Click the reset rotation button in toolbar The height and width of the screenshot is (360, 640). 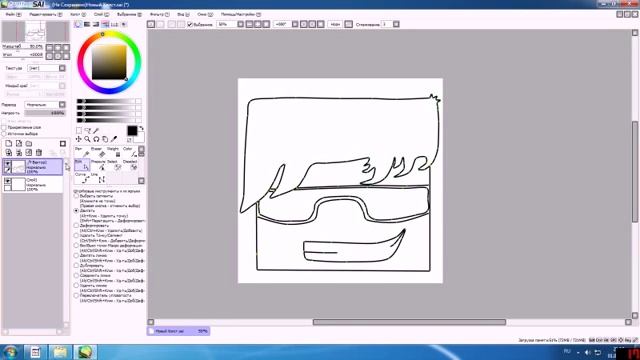coord(321,24)
